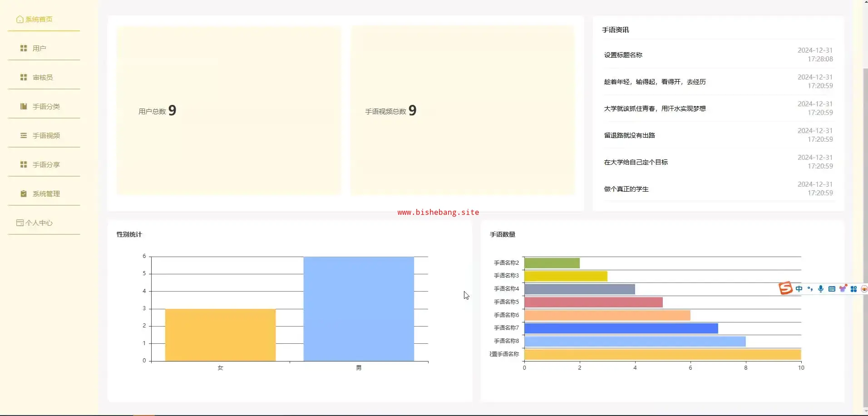868x416 pixels.
Task: Click the Sogou S logo icon
Action: tap(785, 288)
